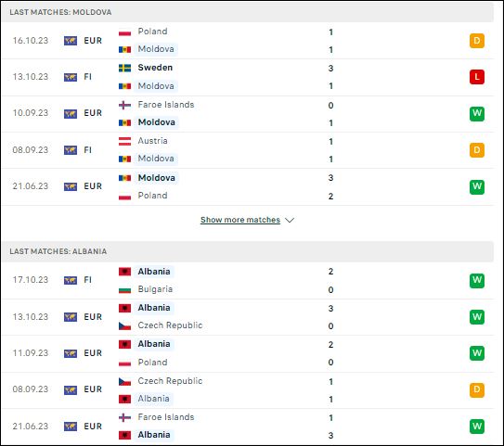Expand the Show more matches chevron
The height and width of the screenshot is (446, 504).
click(290, 221)
